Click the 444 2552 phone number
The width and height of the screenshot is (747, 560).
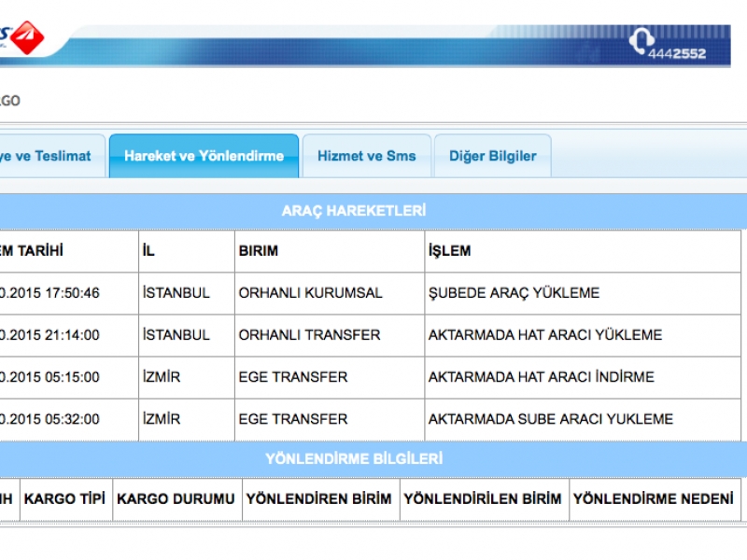click(x=677, y=53)
